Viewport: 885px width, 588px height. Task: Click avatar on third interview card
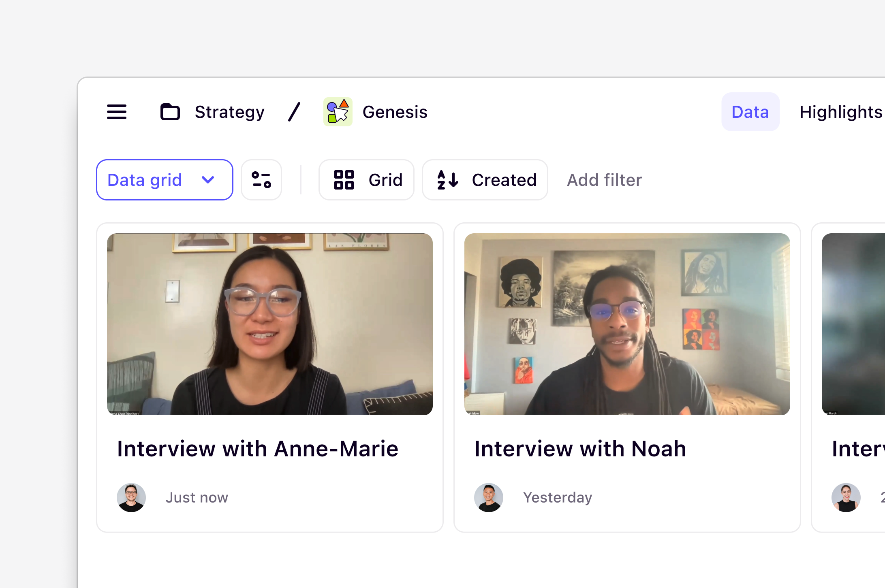coord(846,497)
